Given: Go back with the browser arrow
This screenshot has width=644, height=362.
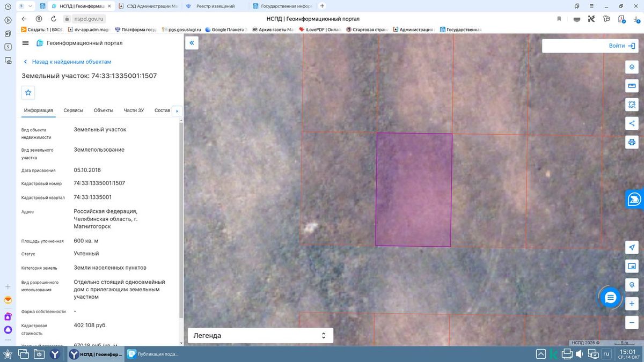Looking at the screenshot, I should [x=24, y=19].
